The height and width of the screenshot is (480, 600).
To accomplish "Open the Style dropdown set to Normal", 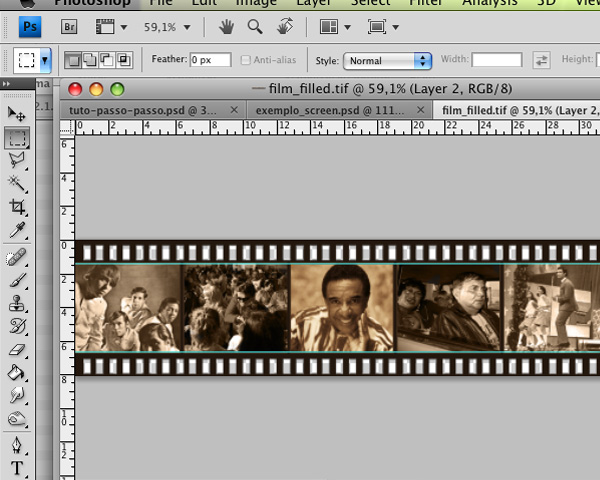I will tap(387, 61).
